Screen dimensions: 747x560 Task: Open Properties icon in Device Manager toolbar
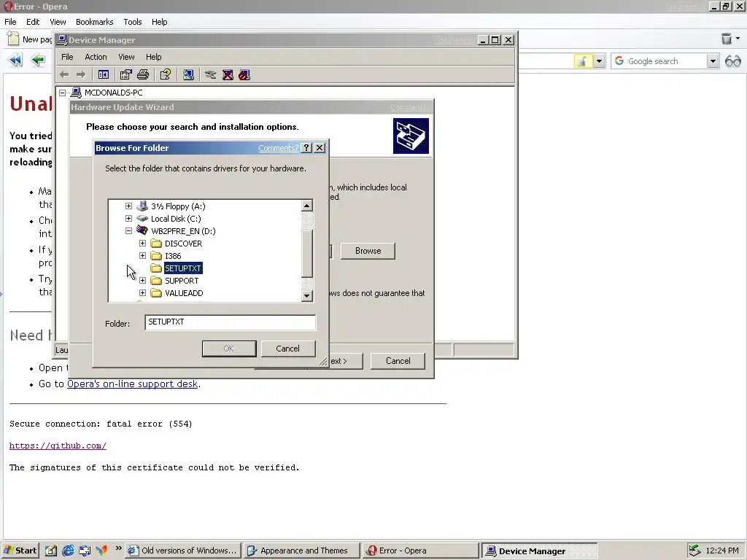(x=125, y=75)
